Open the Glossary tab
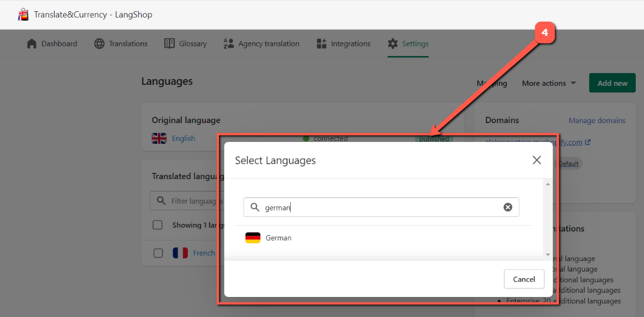 point(185,44)
